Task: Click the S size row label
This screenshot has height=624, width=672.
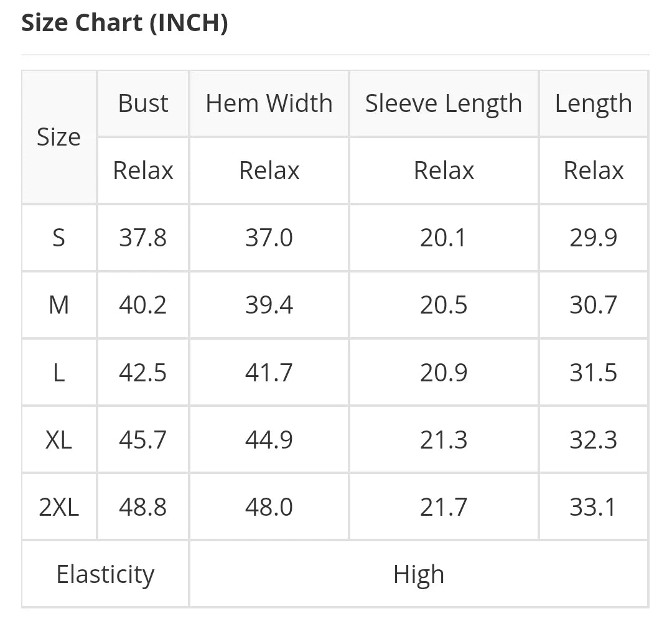Action: (58, 238)
